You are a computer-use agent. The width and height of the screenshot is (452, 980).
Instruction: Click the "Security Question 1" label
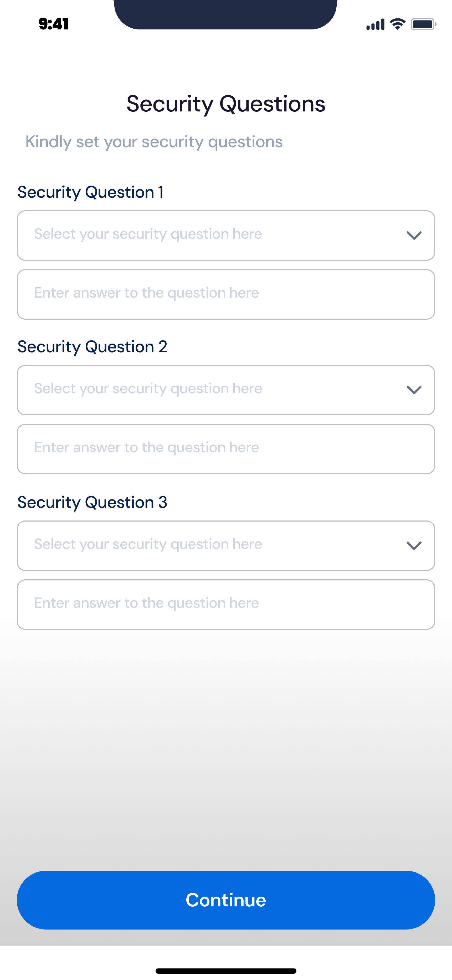point(91,192)
